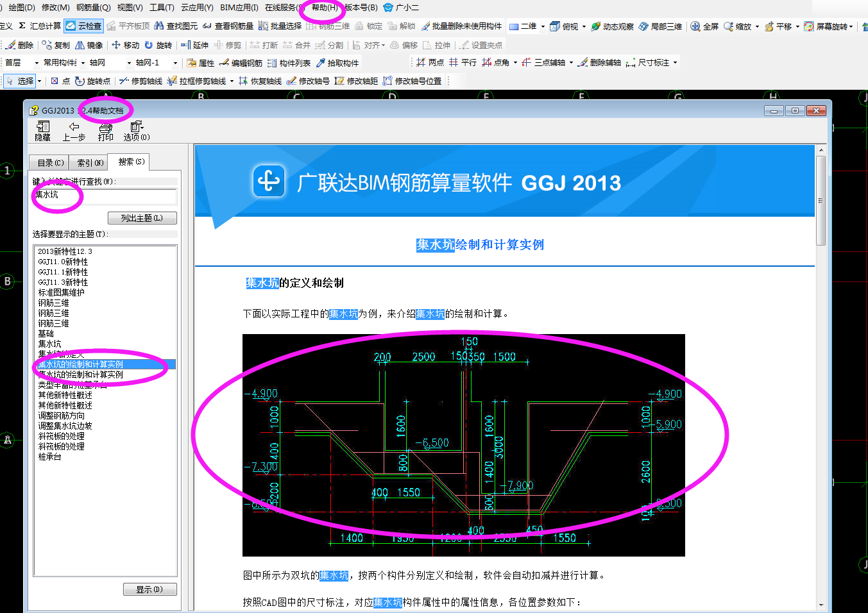Expand the 俯视 view direction dropdown arrow

point(584,26)
